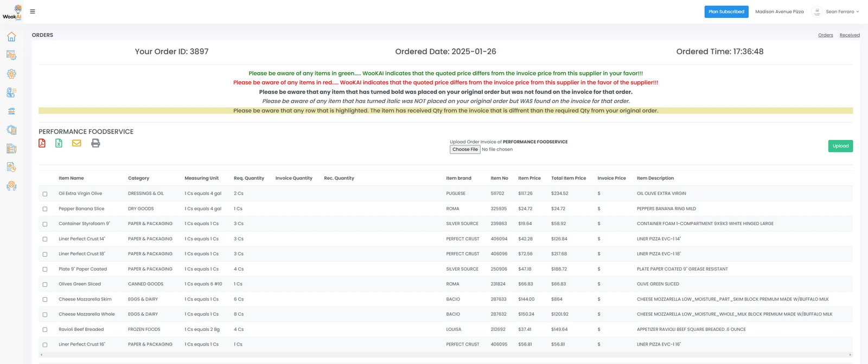Click the sidebar gear-with-document icon
Image resolution: width=868 pixels, height=364 pixels.
pyautogui.click(x=11, y=130)
